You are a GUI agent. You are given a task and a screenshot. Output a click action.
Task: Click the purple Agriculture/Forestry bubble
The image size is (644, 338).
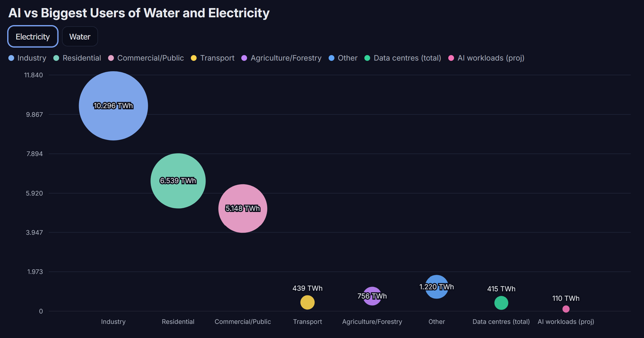(x=372, y=296)
